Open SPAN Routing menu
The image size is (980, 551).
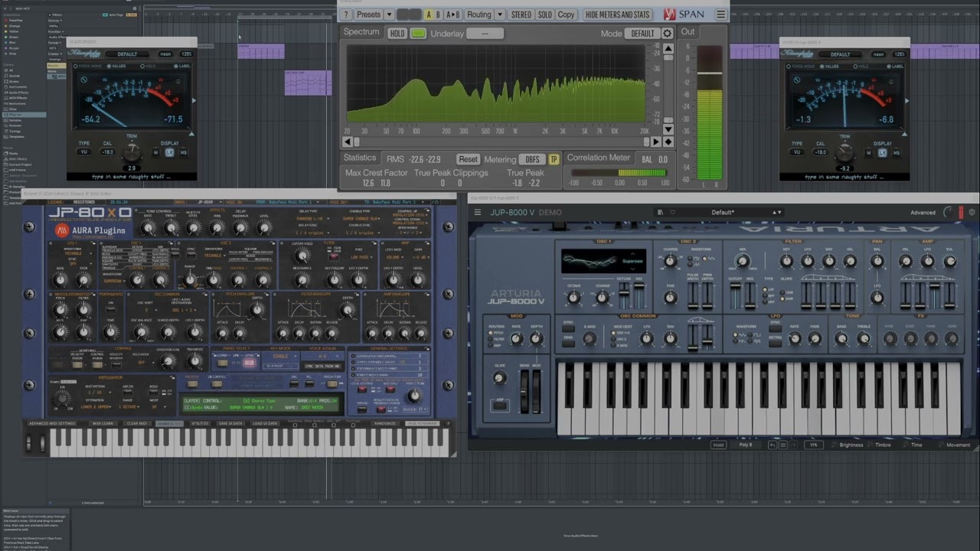(479, 15)
